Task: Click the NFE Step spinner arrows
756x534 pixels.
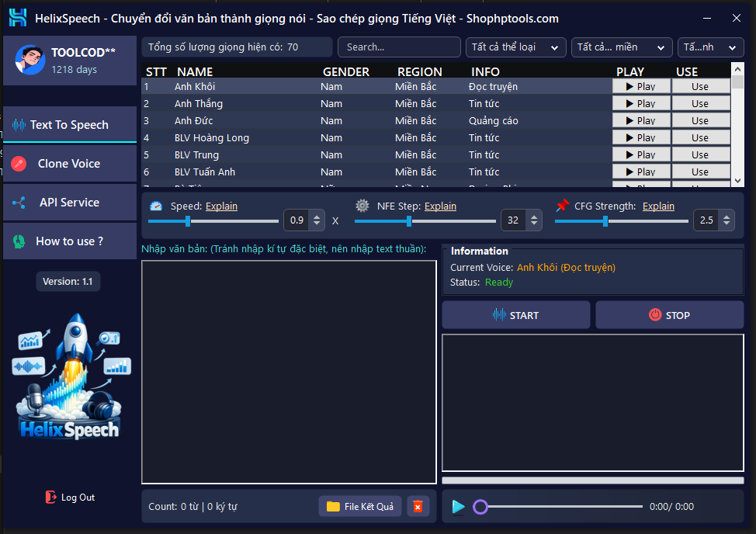Action: click(534, 220)
